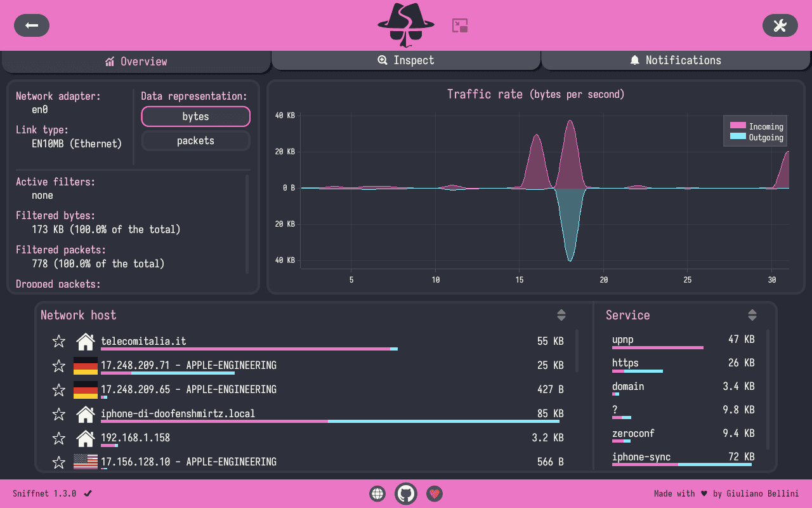Click the back arrow icon

tap(31, 25)
